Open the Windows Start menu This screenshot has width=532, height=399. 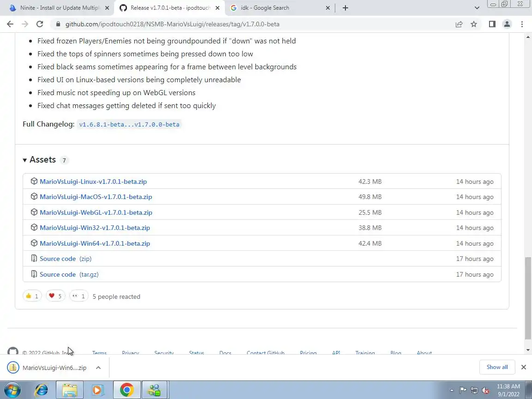pos(12,390)
